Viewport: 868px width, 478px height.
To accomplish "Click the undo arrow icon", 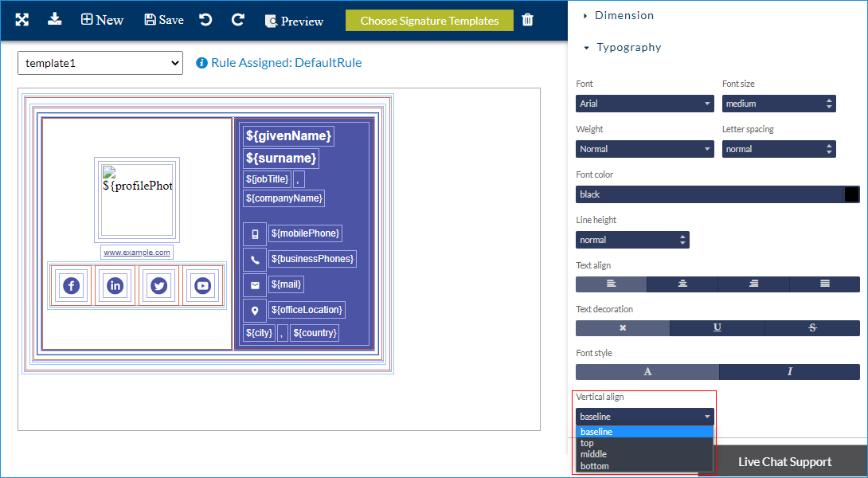I will click(x=205, y=20).
